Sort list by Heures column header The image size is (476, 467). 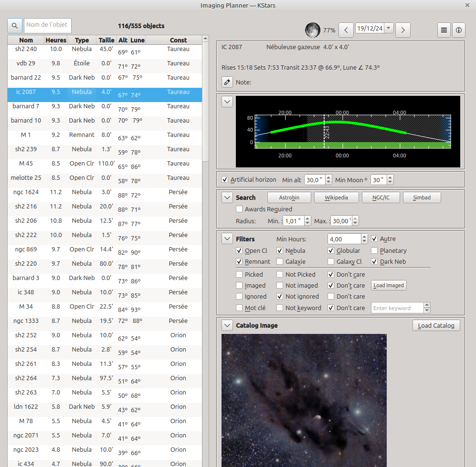pos(56,40)
